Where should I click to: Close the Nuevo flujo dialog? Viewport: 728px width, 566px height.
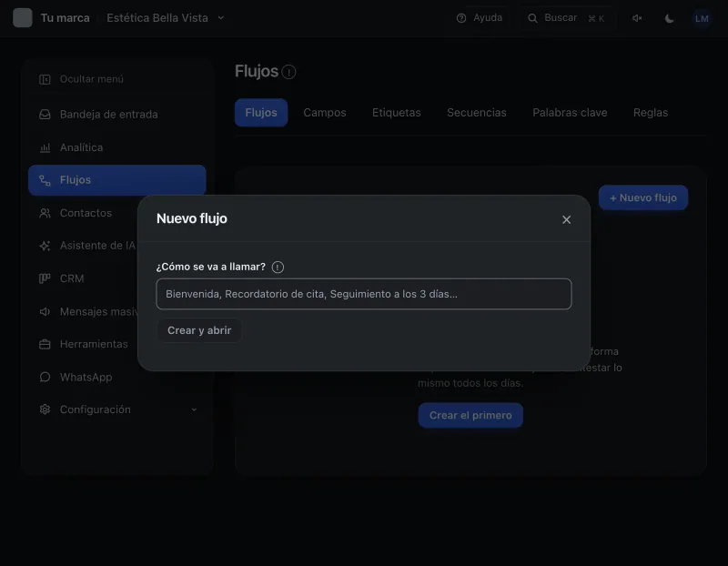coord(566,219)
